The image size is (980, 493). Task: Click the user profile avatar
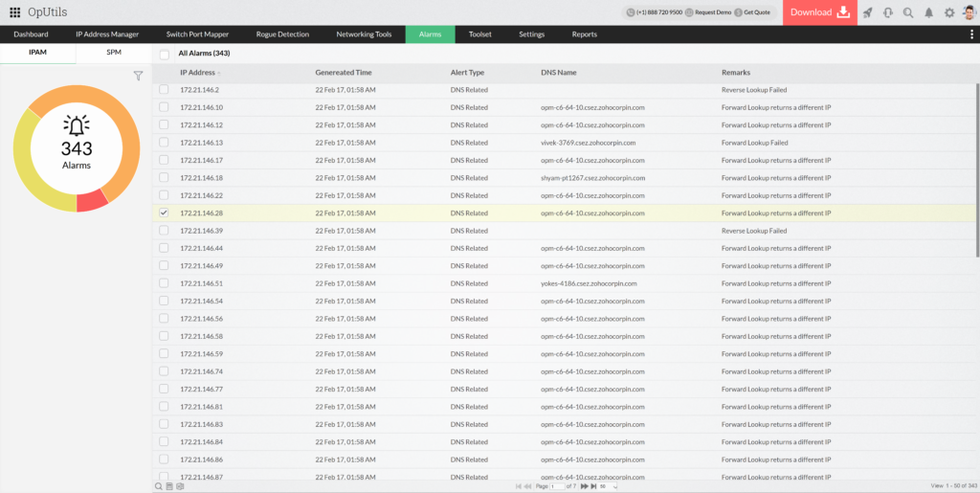[x=969, y=12]
